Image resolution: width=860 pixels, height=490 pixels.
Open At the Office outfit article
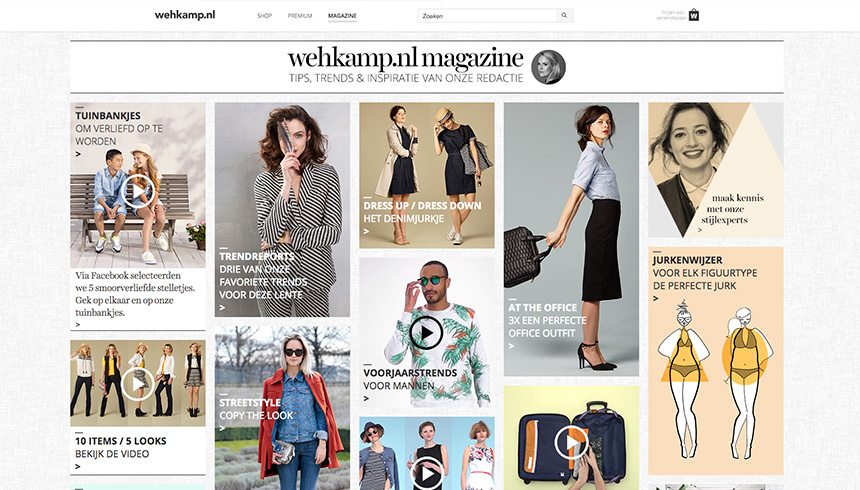coord(572,239)
